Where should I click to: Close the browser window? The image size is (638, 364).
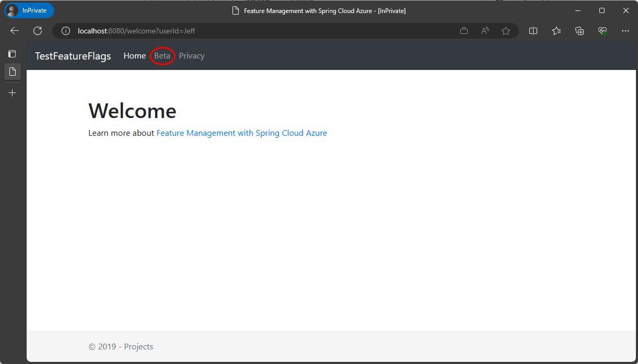(626, 10)
